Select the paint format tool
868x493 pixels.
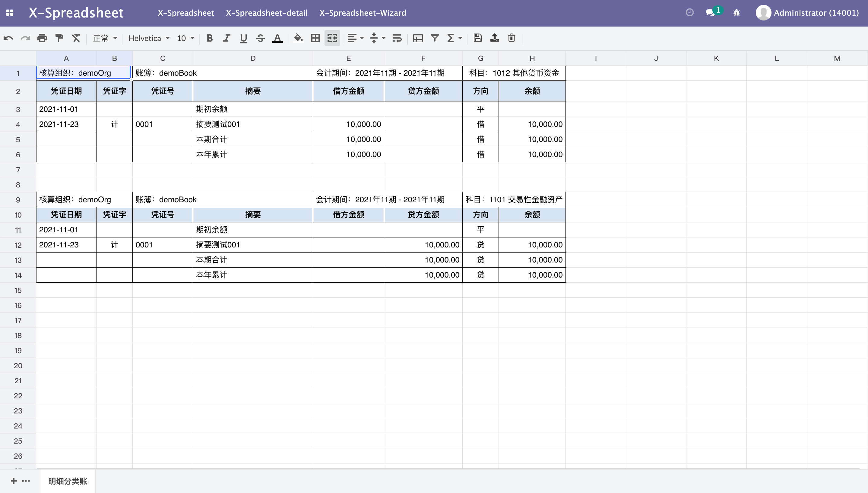tap(59, 38)
